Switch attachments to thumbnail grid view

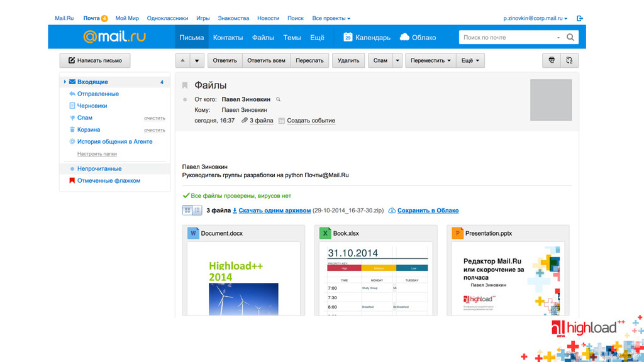pyautogui.click(x=187, y=210)
